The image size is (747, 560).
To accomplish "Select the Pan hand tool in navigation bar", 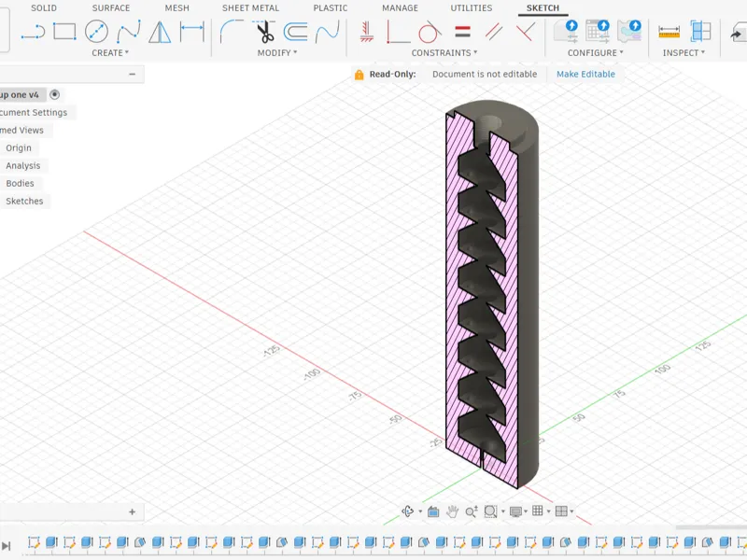I will click(x=452, y=511).
